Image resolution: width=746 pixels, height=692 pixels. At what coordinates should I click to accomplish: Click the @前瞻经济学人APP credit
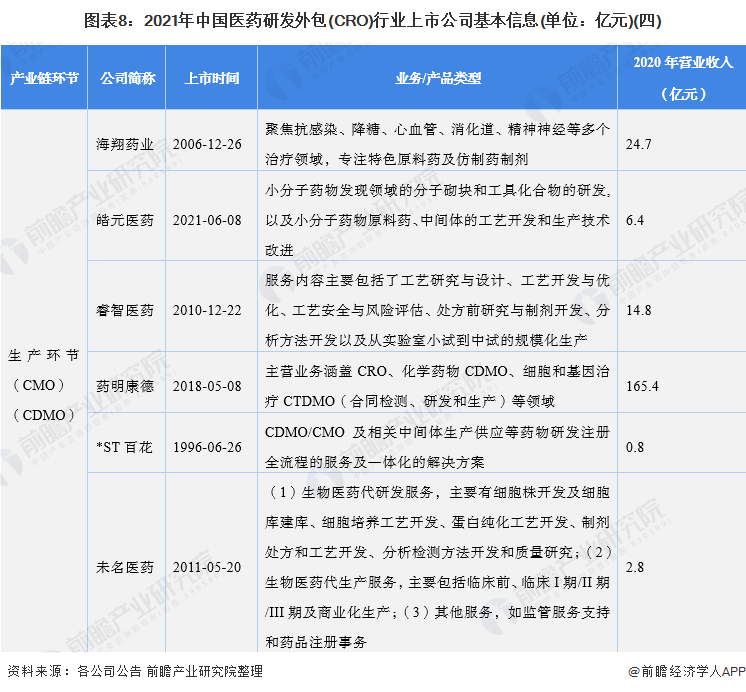pos(687,672)
